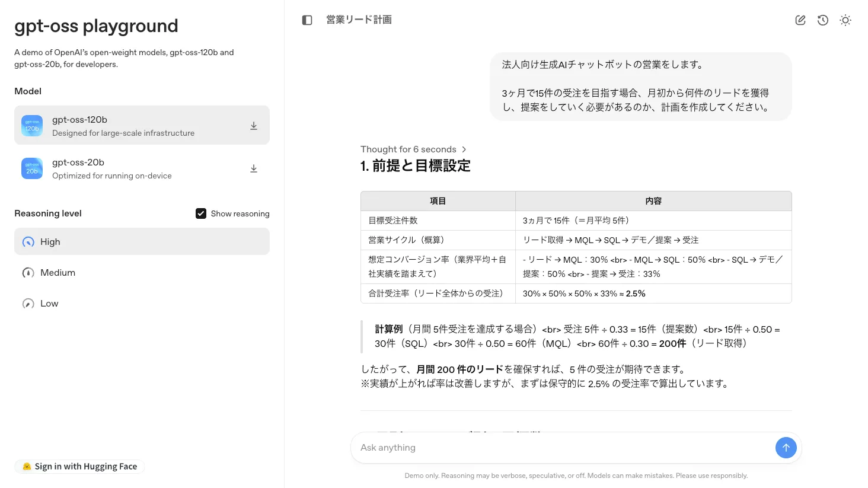Click the demo description about OpenAI's open-weight models
This screenshot has height=488, width=868.
(124, 58)
